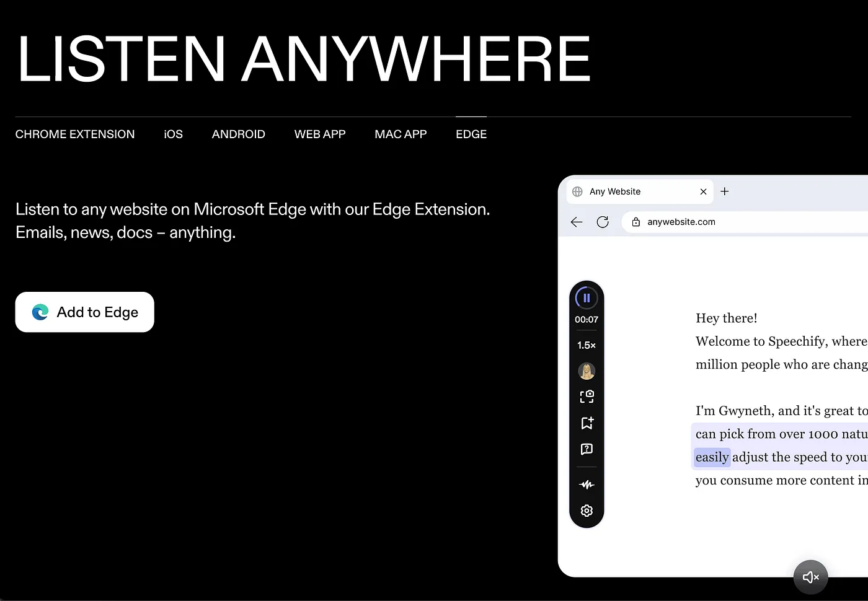Switch to the Web App tab
Screen dimensions: 868x601
tap(320, 134)
